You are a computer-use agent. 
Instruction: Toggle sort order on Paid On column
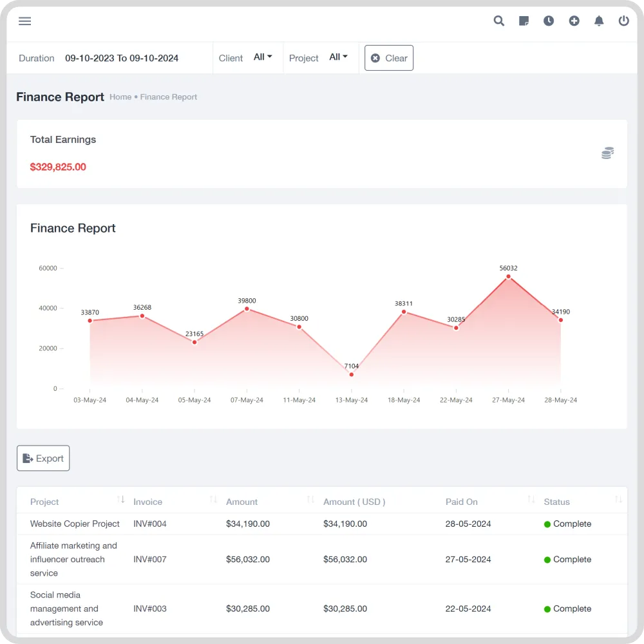click(530, 499)
